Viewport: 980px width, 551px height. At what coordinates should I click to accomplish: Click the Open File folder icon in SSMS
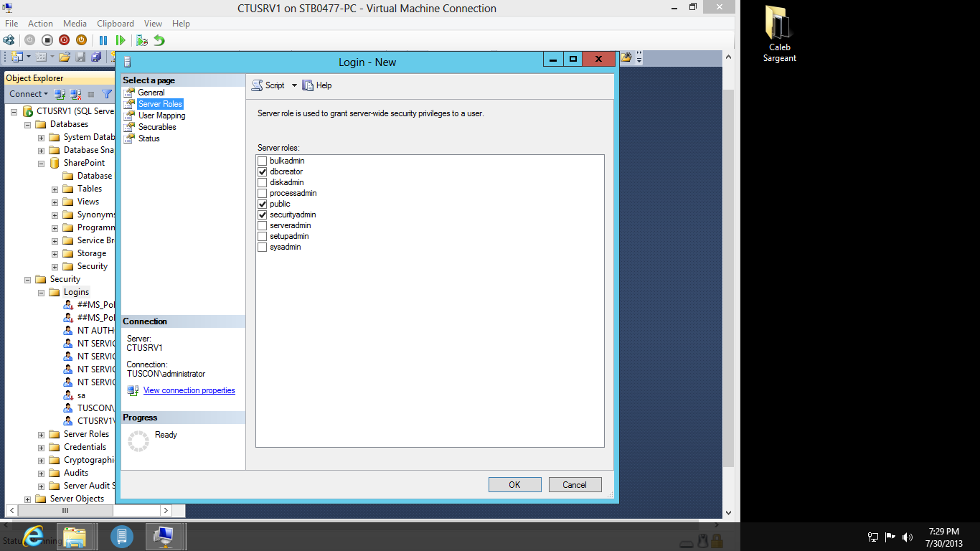64,57
